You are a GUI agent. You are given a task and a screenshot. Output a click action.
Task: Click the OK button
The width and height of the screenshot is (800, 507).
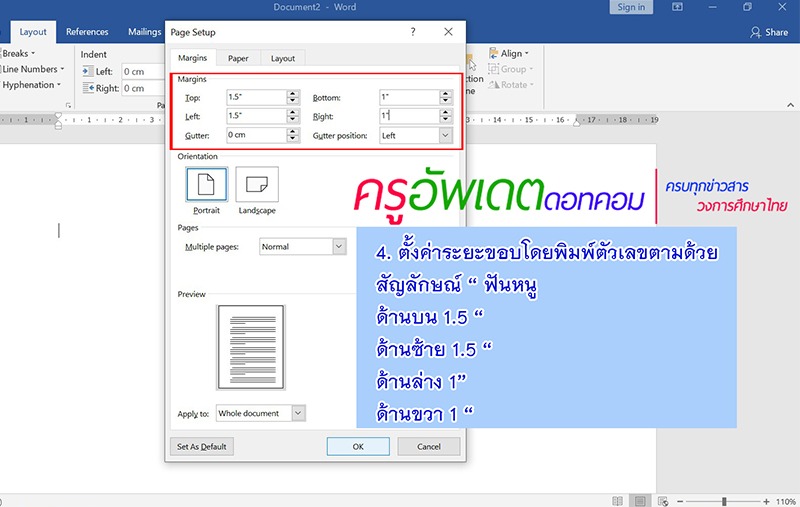[358, 446]
